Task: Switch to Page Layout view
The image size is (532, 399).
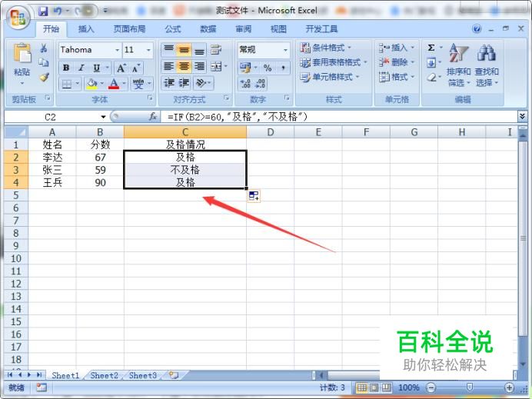Action: tap(374, 387)
